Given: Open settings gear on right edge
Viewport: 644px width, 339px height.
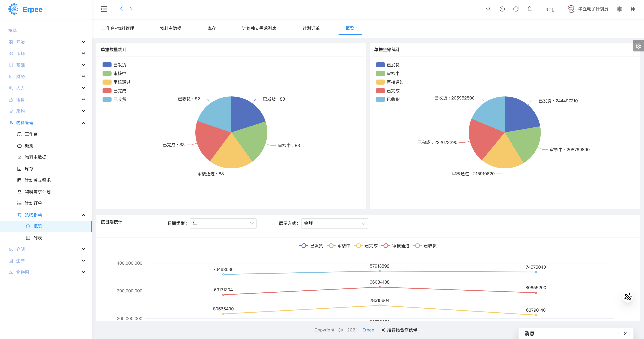Looking at the screenshot, I should tap(638, 46).
